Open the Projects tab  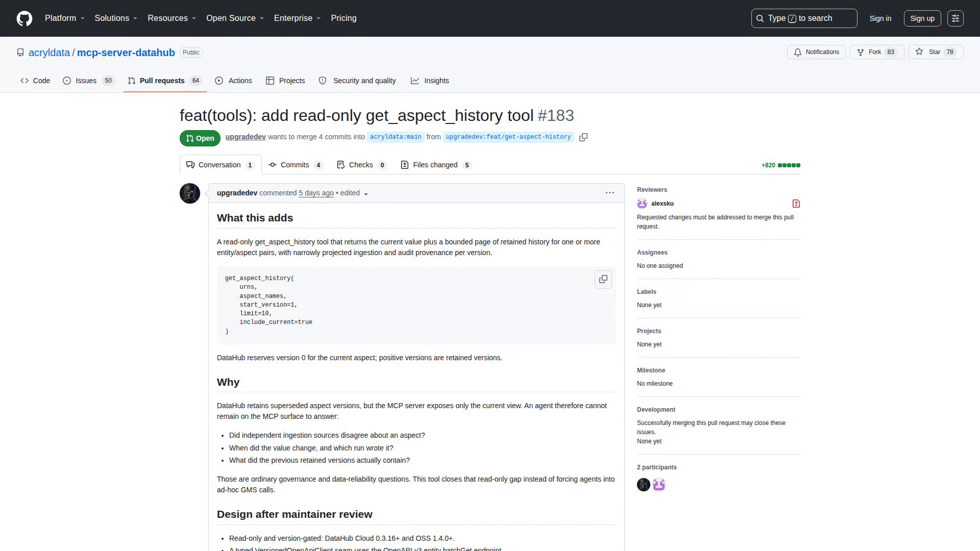[x=285, y=81]
